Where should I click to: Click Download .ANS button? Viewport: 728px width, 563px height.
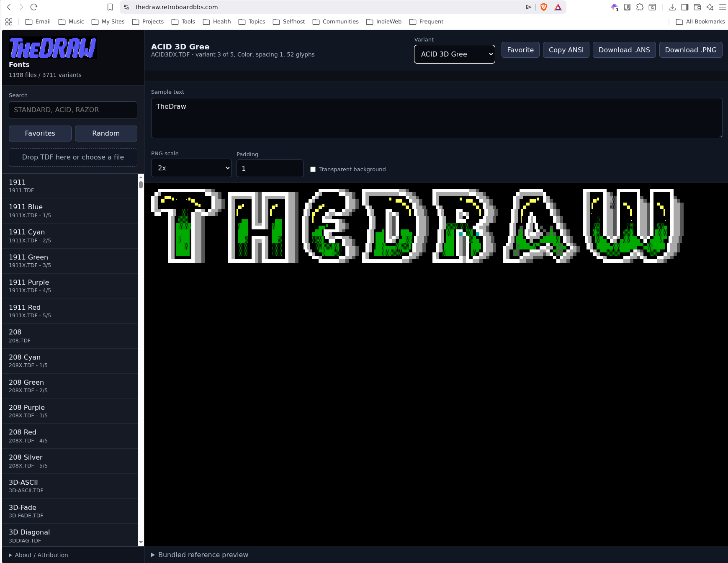624,50
